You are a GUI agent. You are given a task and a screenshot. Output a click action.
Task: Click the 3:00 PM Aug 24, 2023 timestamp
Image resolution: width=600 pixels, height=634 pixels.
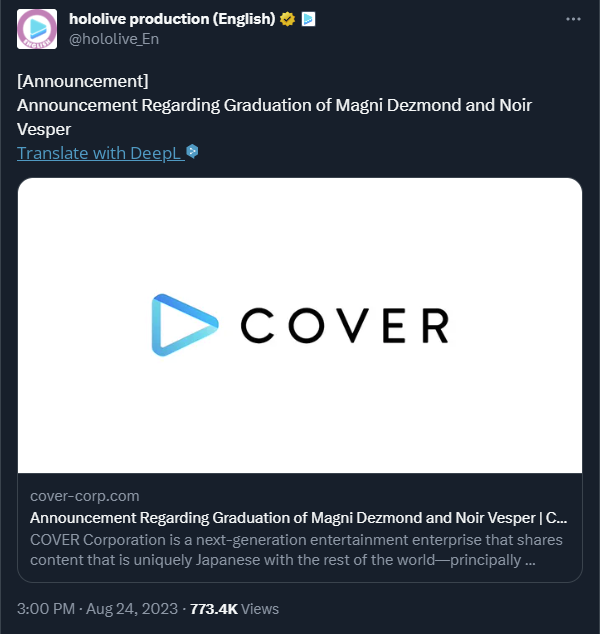pos(97,609)
